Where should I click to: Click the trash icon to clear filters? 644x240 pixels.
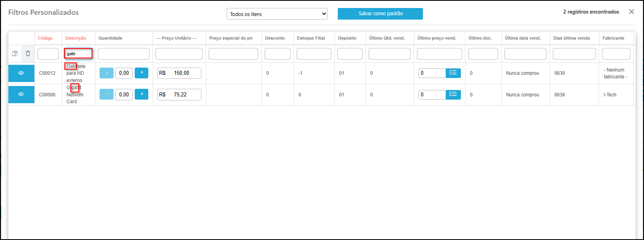click(28, 54)
